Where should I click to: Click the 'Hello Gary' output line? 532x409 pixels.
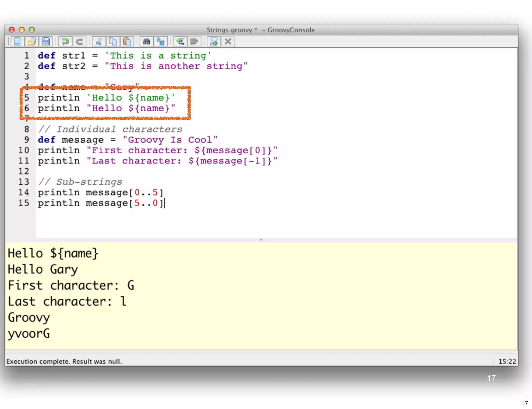(x=43, y=269)
